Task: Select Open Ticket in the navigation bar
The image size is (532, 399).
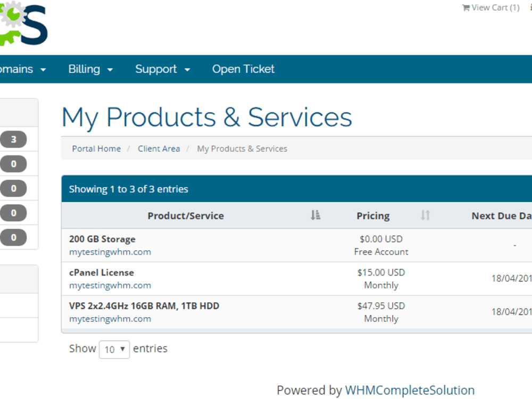Action: (243, 69)
